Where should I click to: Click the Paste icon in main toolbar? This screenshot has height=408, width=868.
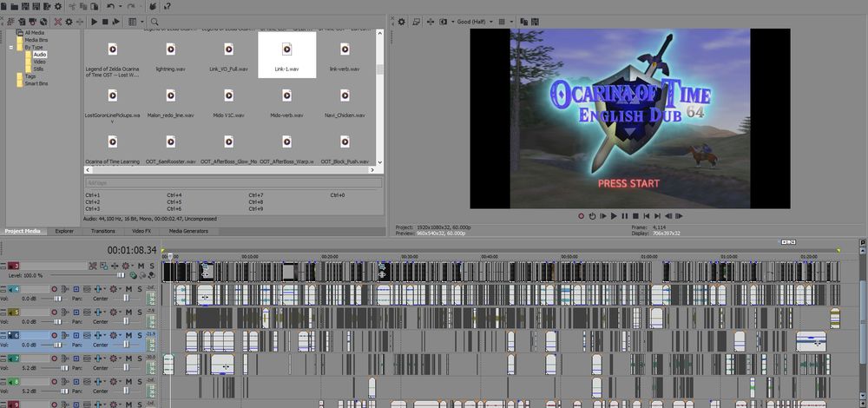[94, 7]
